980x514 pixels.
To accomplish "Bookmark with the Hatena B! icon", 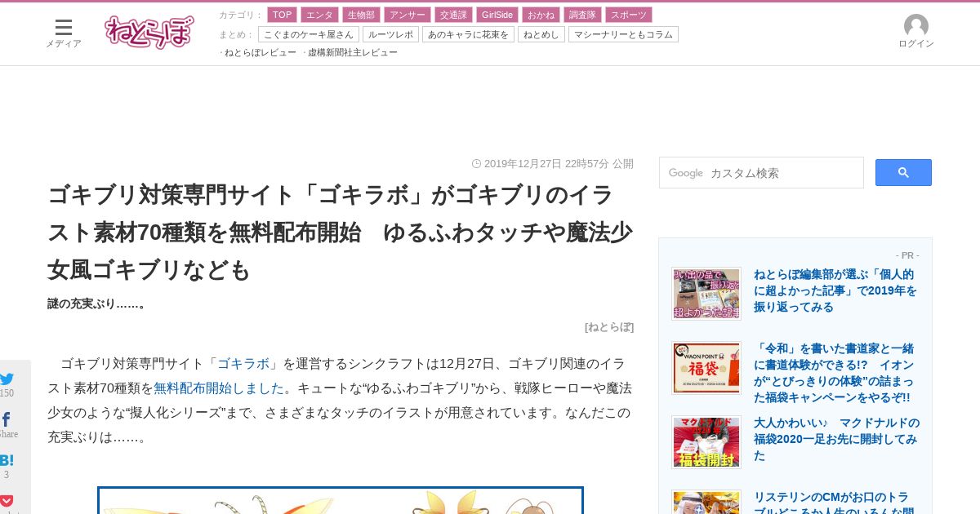I will point(7,460).
